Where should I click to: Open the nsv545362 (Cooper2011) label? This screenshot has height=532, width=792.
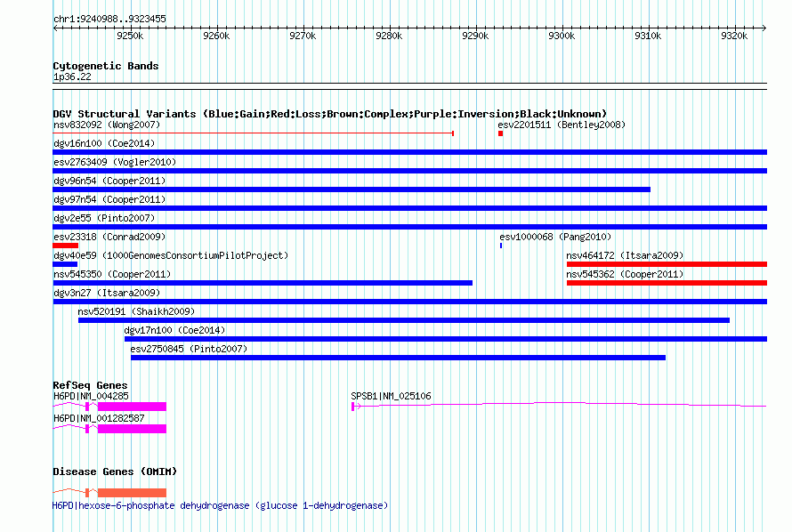point(625,274)
